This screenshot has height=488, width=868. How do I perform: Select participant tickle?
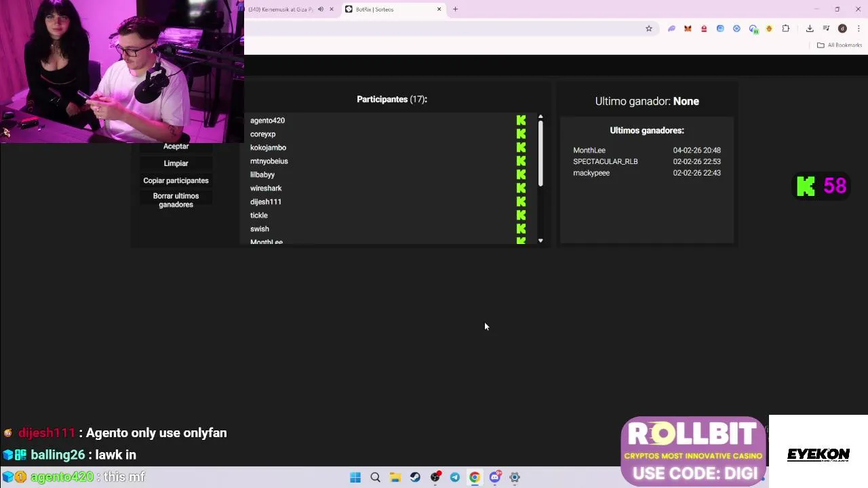point(258,216)
